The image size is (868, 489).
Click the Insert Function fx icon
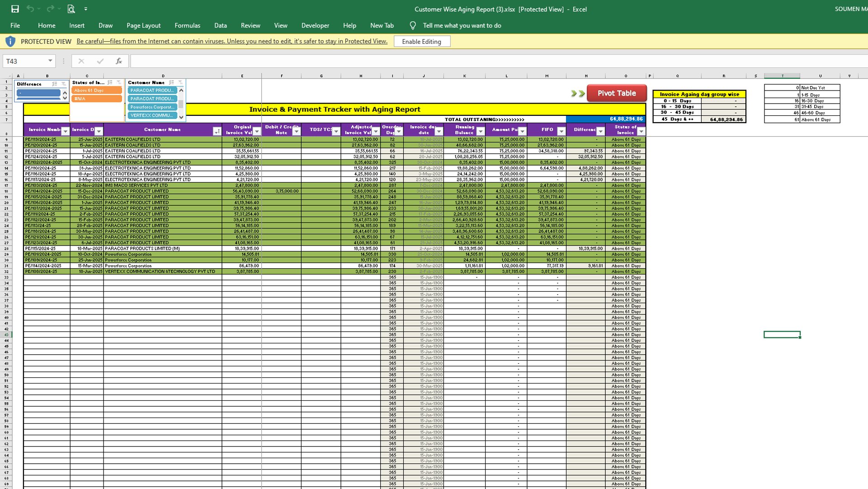coord(118,61)
